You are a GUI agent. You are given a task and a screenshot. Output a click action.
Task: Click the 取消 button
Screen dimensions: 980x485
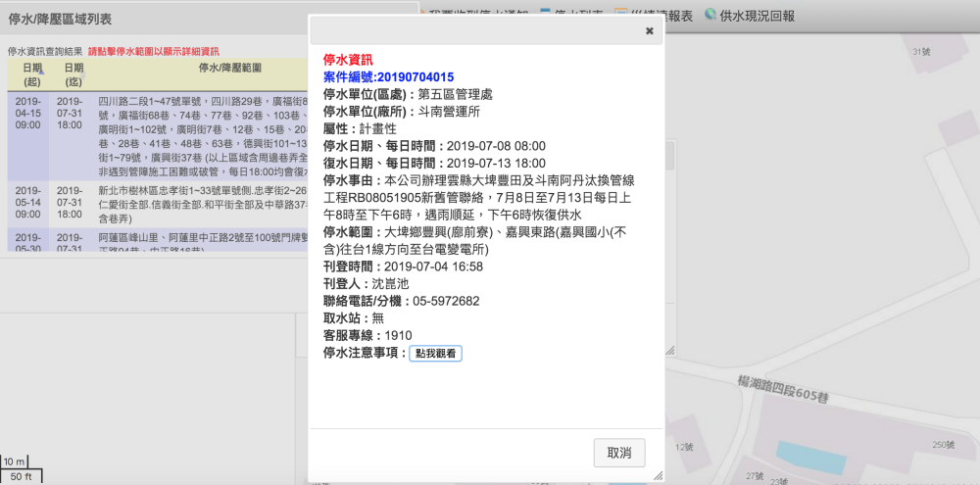(x=619, y=453)
